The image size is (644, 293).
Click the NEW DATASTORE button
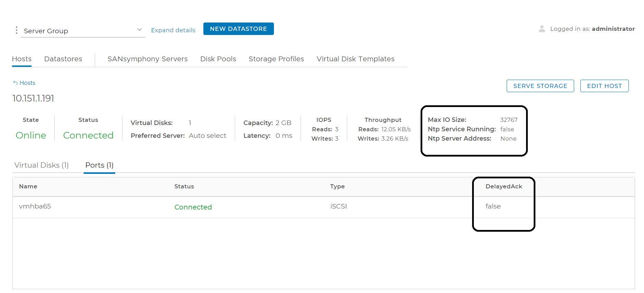238,29
